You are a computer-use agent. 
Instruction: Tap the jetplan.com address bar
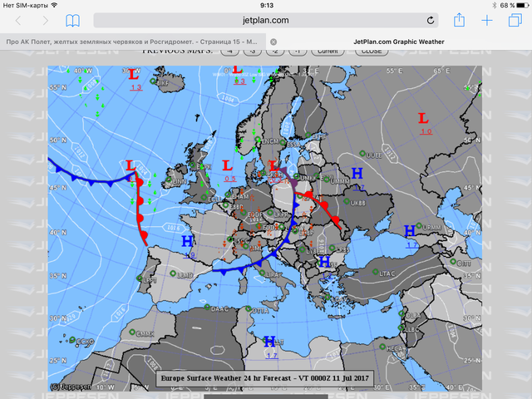coord(266,20)
